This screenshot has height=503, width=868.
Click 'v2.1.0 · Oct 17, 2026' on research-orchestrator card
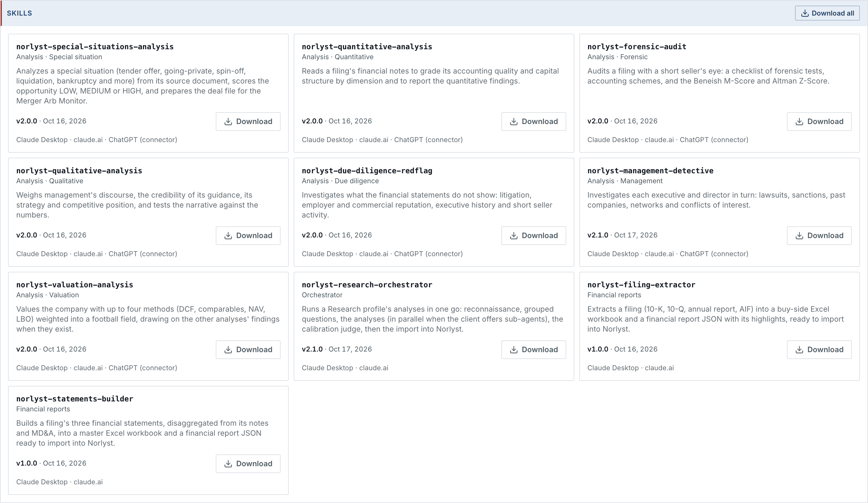pos(337,349)
